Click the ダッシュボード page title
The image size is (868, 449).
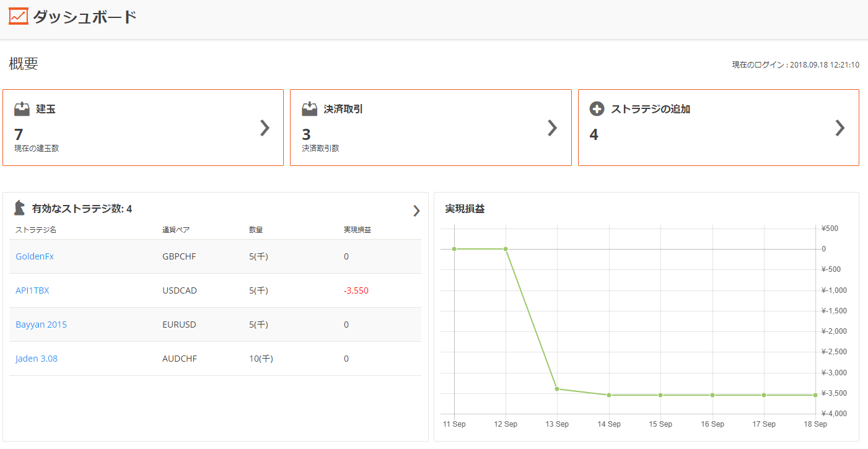tap(84, 17)
